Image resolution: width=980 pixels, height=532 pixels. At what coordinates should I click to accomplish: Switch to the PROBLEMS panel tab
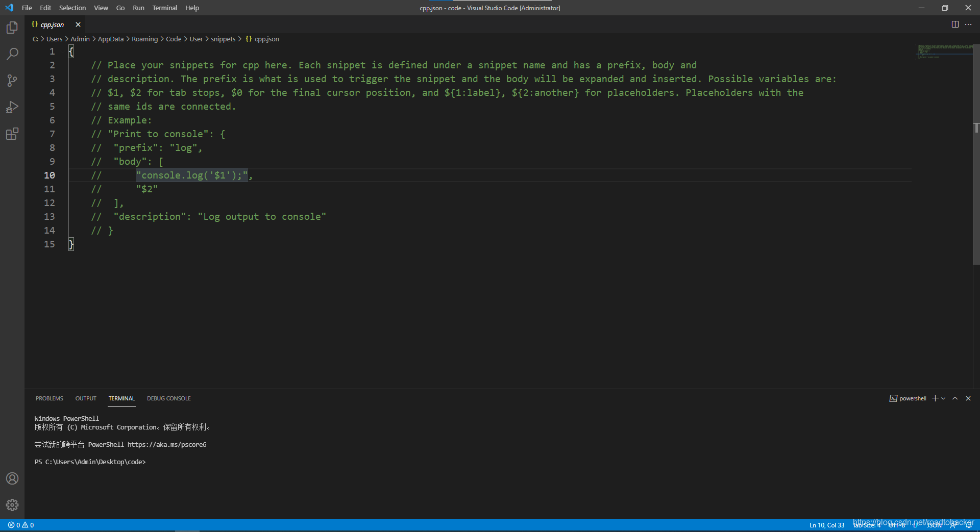[x=50, y=398]
